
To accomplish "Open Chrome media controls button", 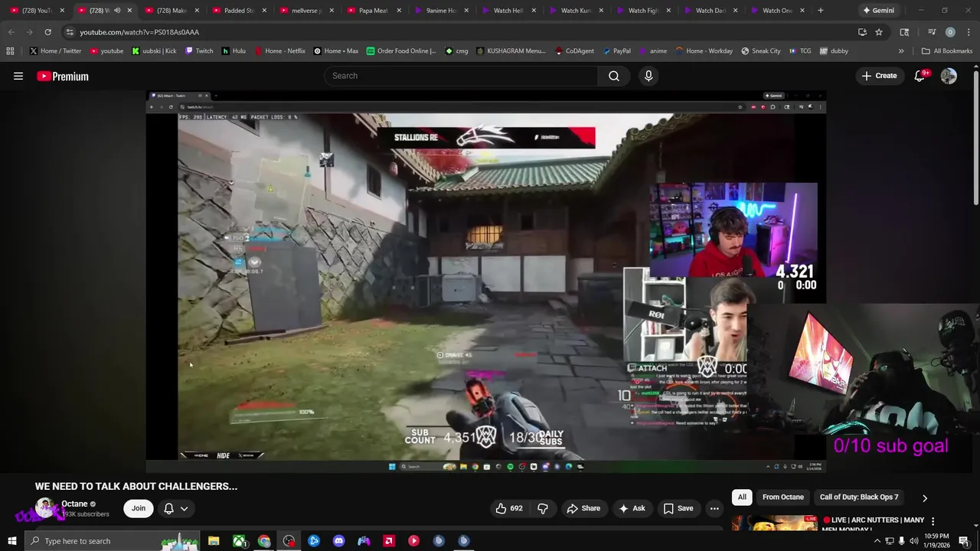I will click(932, 32).
